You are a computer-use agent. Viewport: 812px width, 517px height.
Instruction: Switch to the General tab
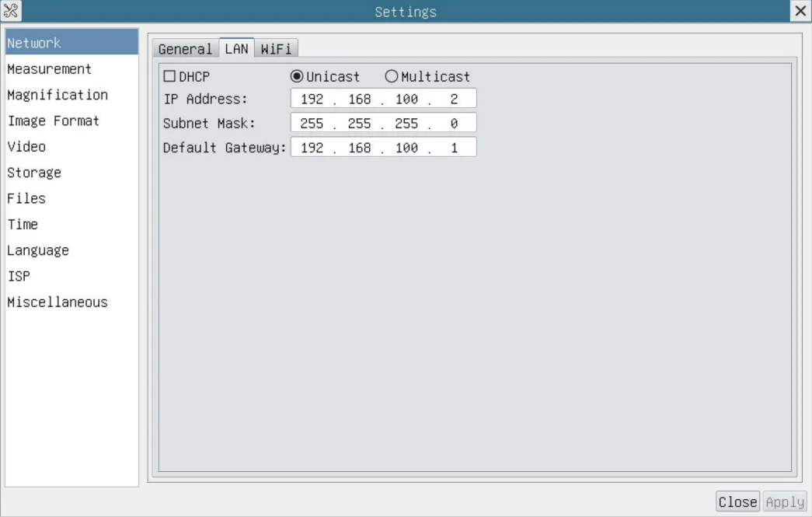(x=186, y=49)
